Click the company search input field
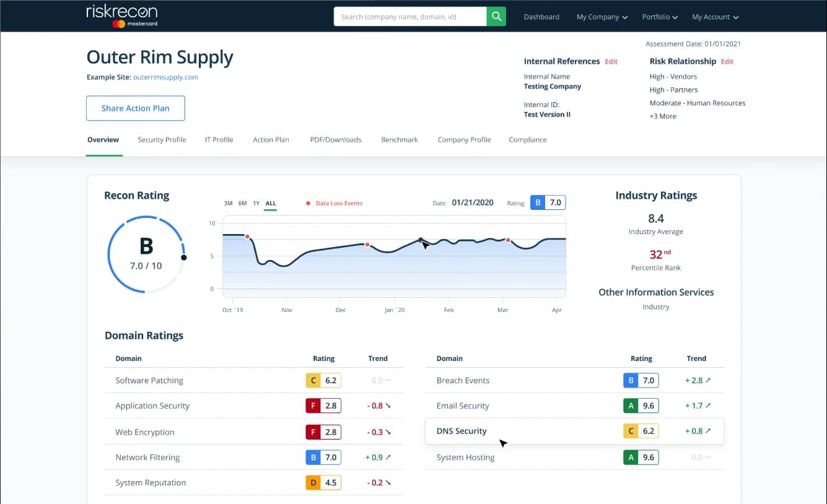The width and height of the screenshot is (827, 504). [410, 17]
